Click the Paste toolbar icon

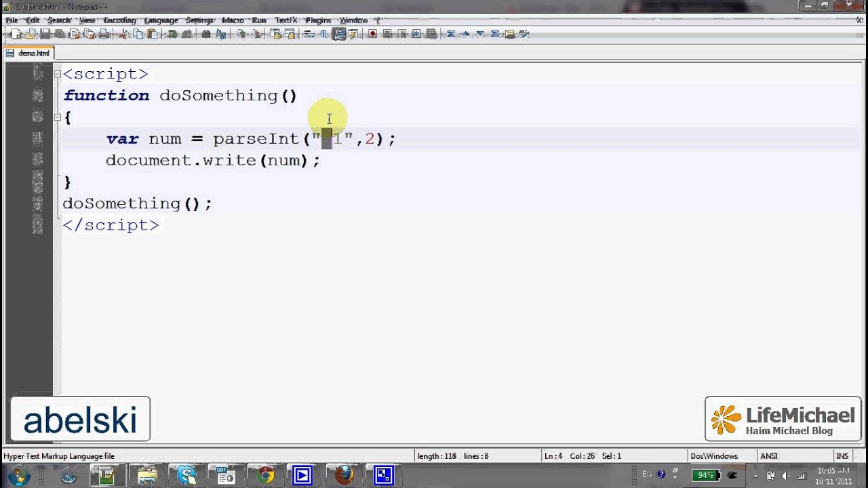[153, 34]
